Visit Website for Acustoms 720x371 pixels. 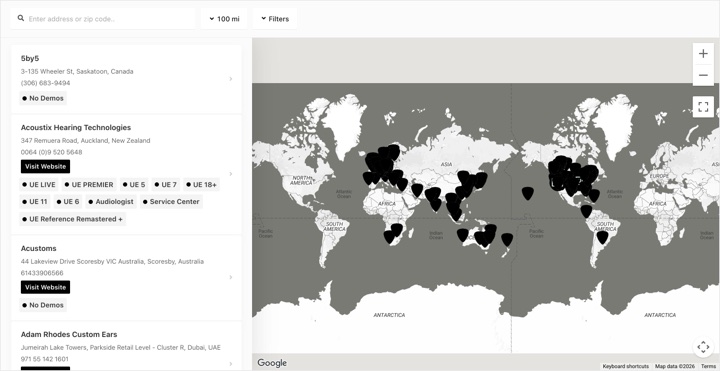coord(45,287)
